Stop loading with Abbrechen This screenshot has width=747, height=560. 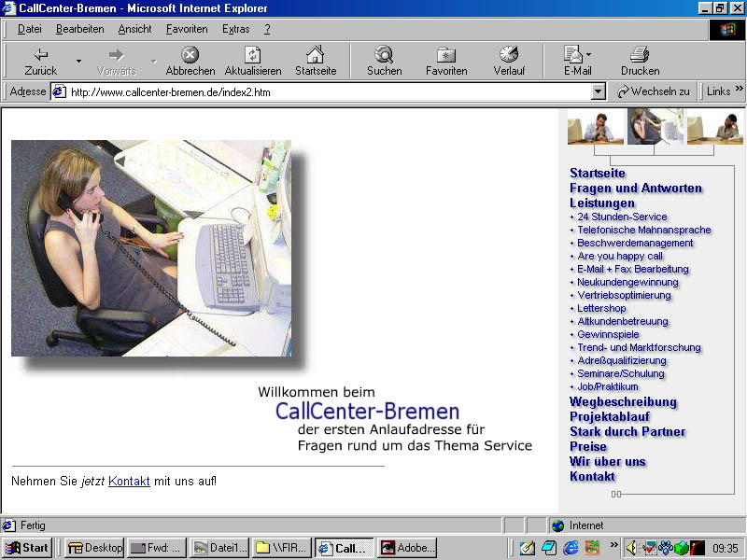click(x=190, y=61)
